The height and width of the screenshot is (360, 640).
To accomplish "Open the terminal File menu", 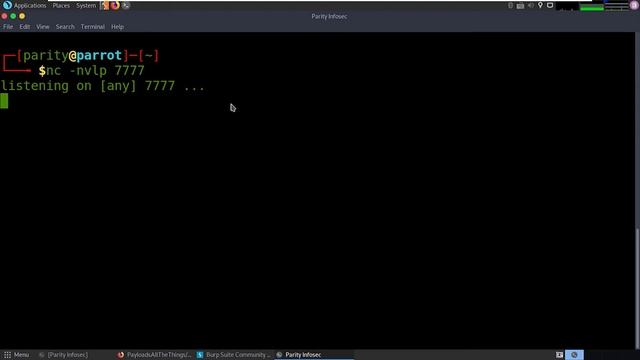I will coord(8,27).
